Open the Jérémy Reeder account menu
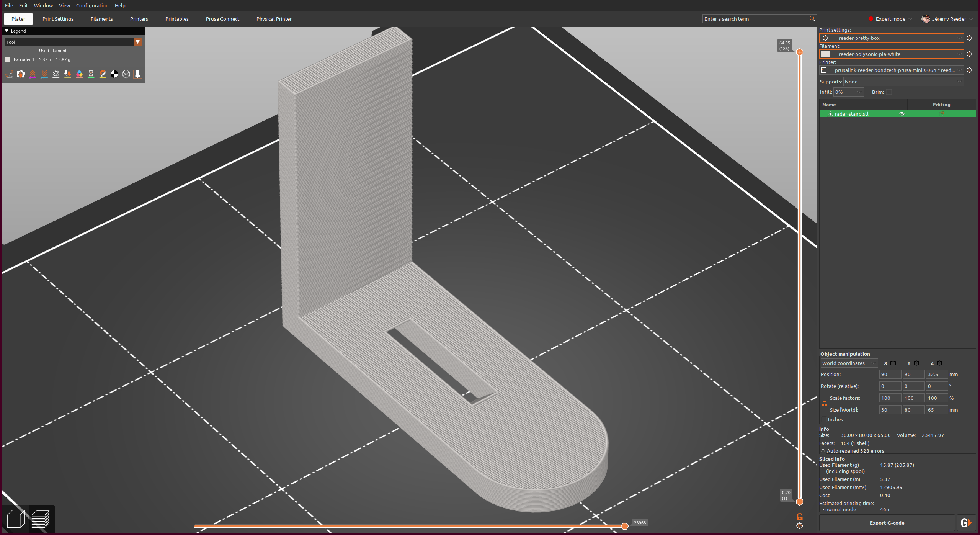Image resolution: width=980 pixels, height=535 pixels. click(x=947, y=19)
